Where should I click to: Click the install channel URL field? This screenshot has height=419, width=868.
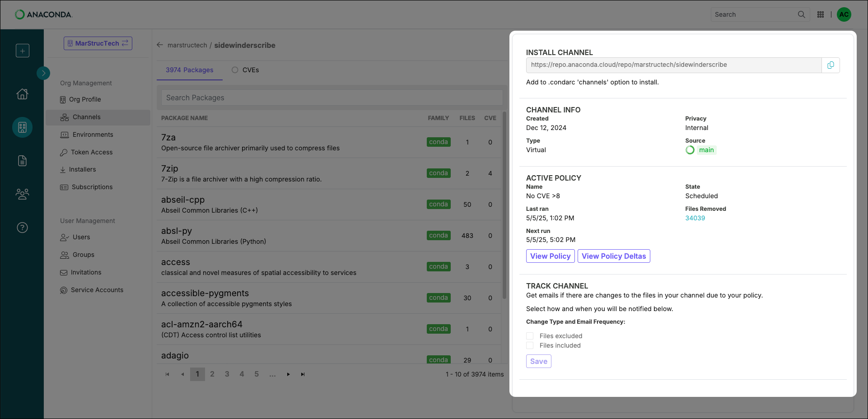[674, 65]
